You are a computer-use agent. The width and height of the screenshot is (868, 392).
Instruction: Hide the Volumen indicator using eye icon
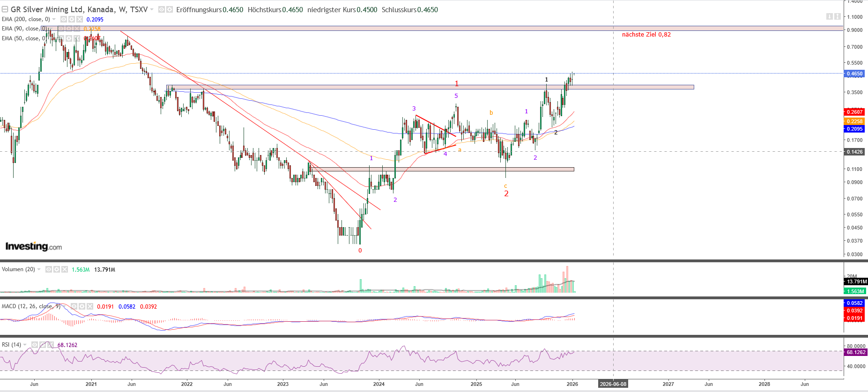click(49, 269)
